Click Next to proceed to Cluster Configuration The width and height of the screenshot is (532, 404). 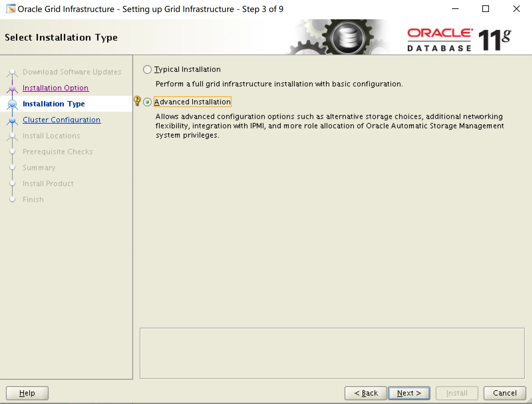pyautogui.click(x=409, y=393)
